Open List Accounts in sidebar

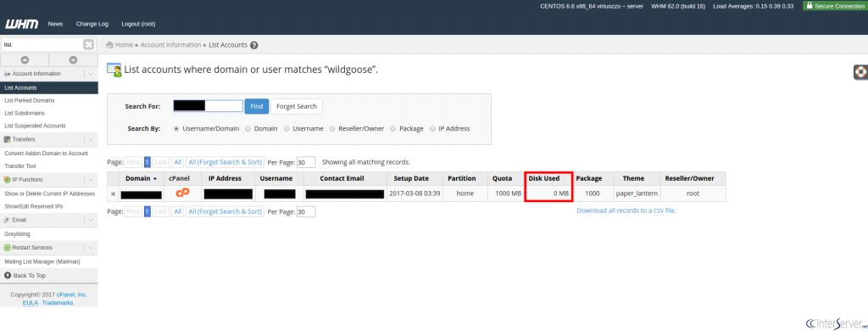point(48,87)
